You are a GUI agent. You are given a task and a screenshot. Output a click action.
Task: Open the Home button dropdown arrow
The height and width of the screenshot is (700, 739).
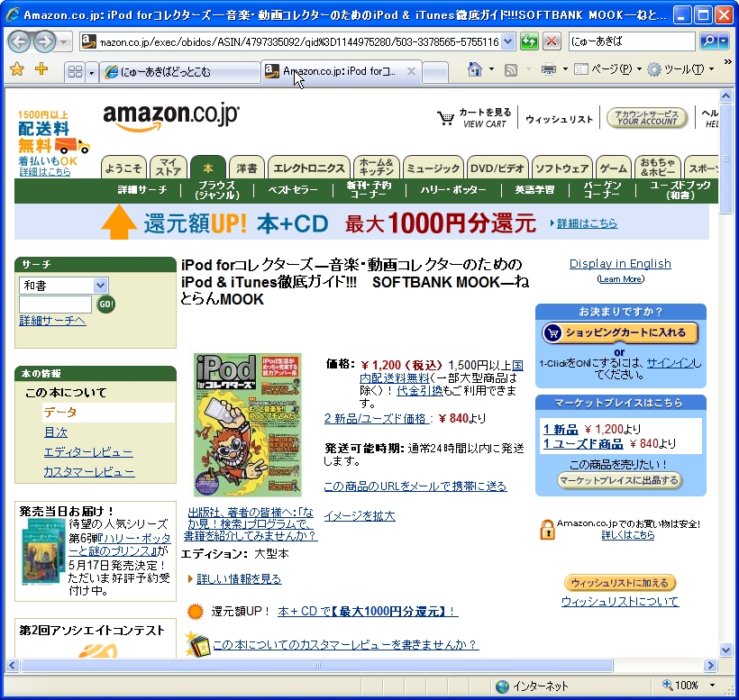click(x=491, y=69)
